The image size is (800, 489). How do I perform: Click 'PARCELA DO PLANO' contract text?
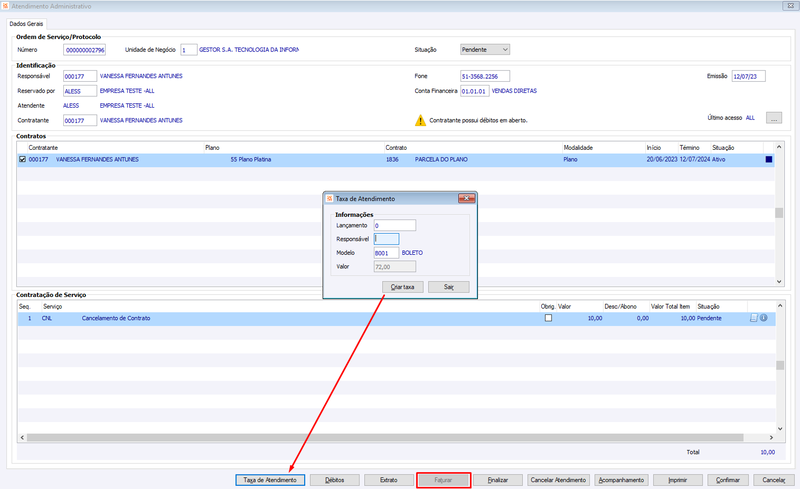tap(441, 159)
